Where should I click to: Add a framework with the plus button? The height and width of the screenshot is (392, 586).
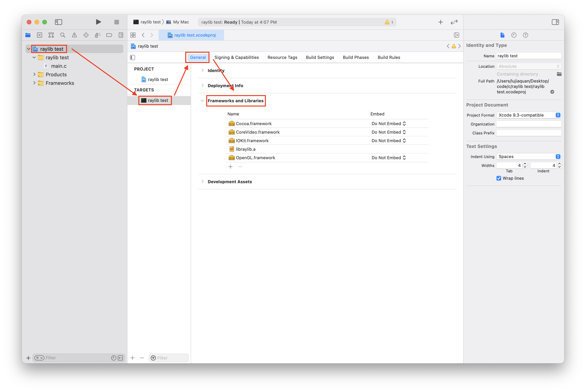[230, 167]
